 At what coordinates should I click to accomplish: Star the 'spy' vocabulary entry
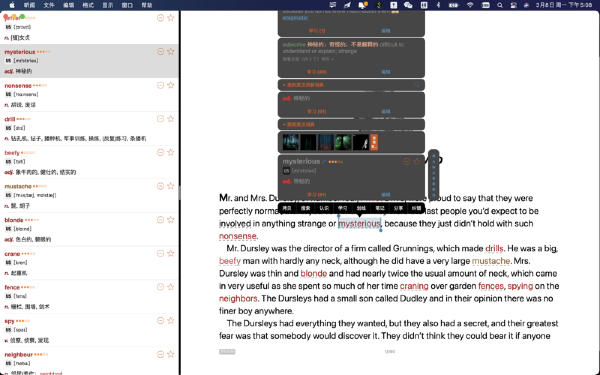(x=171, y=321)
